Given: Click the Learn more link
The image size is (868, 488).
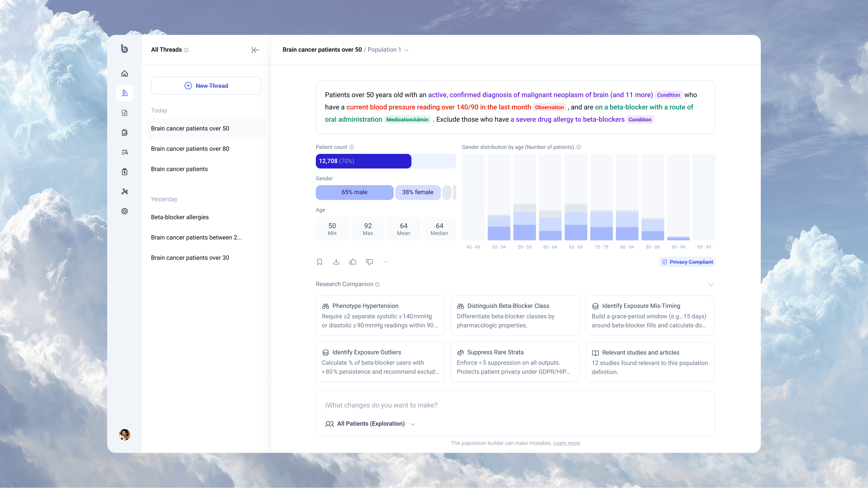Looking at the screenshot, I should (x=566, y=443).
